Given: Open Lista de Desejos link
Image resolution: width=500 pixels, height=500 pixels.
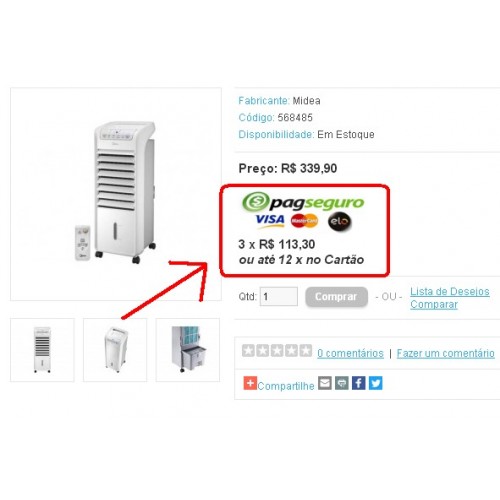Looking at the screenshot, I should click(x=450, y=292).
